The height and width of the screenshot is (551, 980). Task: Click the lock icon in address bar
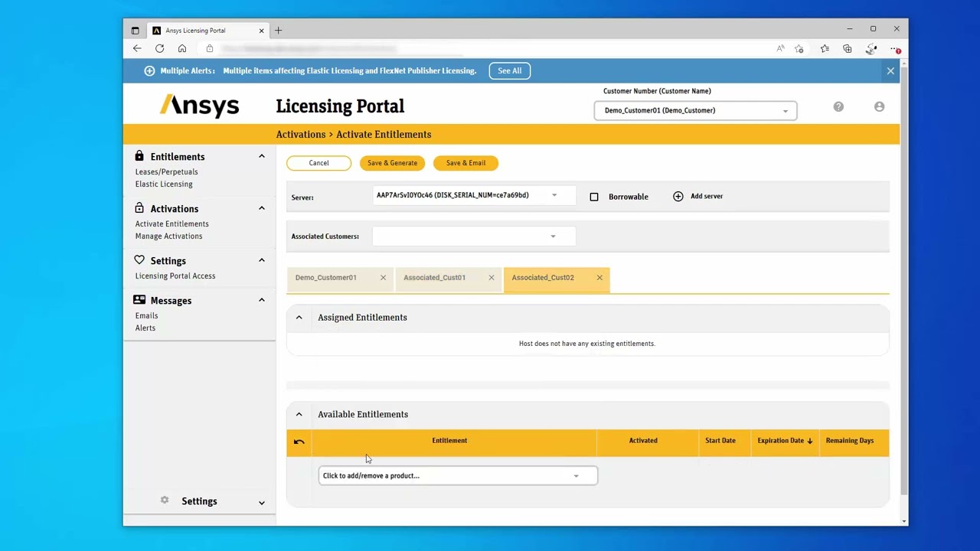[x=209, y=49]
